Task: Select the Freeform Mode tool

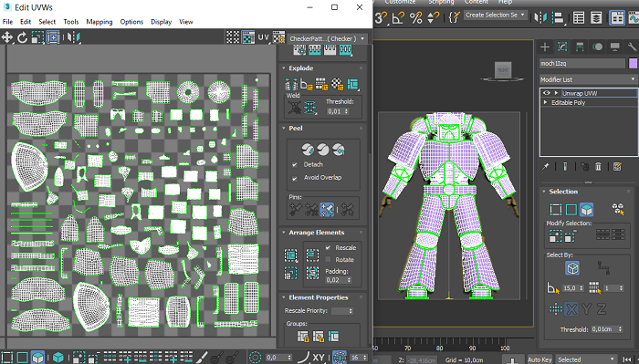Action: tap(53, 37)
